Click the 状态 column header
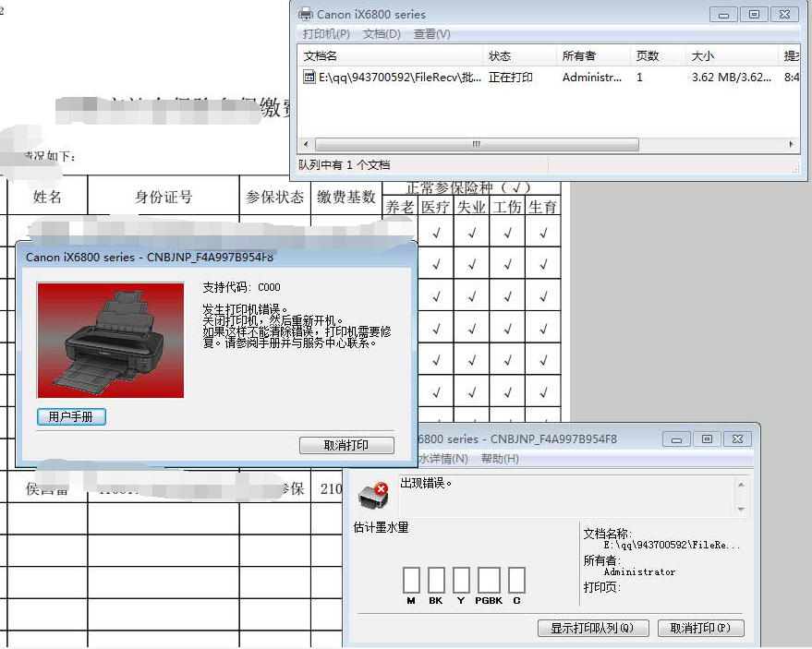Viewport: 812px width, 649px height. pos(520,56)
